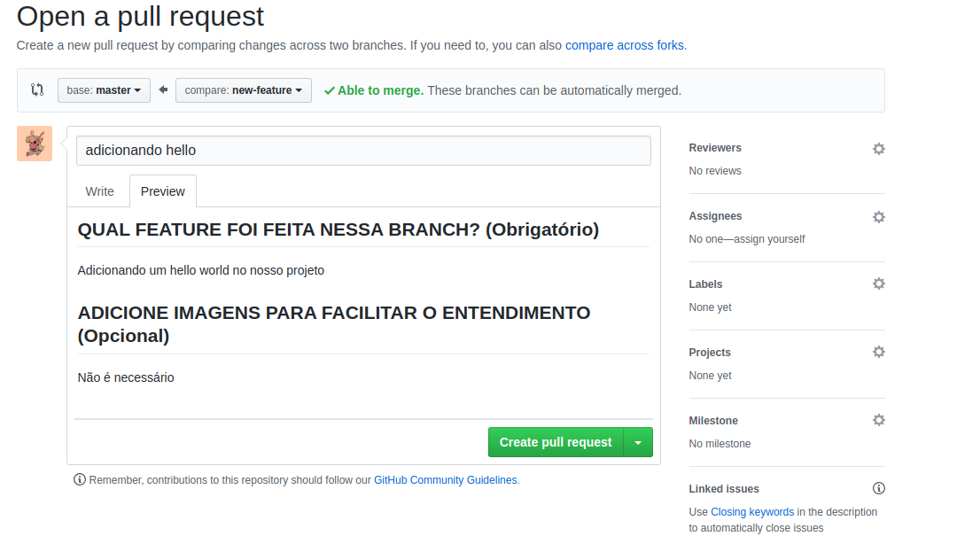Click the Create pull request button
The image size is (980, 544).
coord(556,441)
